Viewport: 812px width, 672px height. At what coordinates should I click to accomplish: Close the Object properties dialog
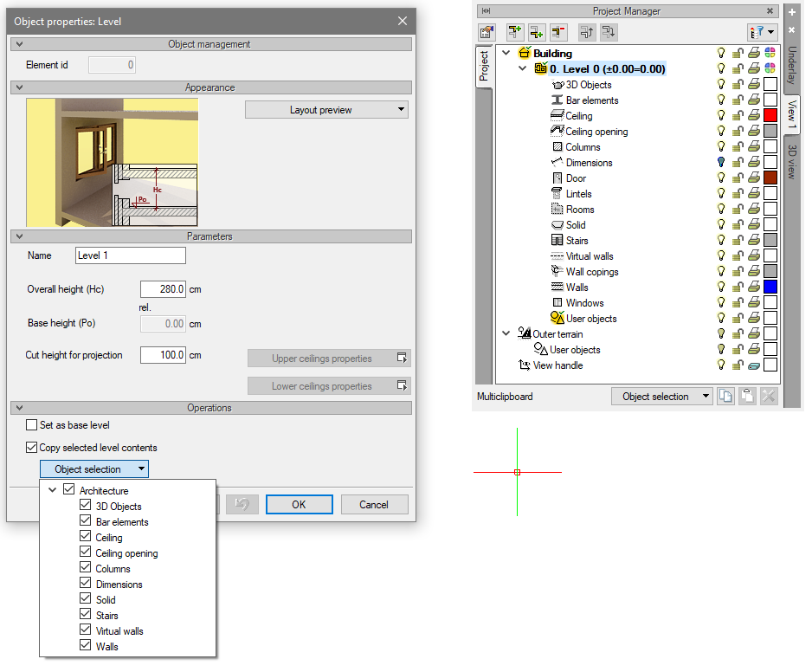tap(403, 21)
